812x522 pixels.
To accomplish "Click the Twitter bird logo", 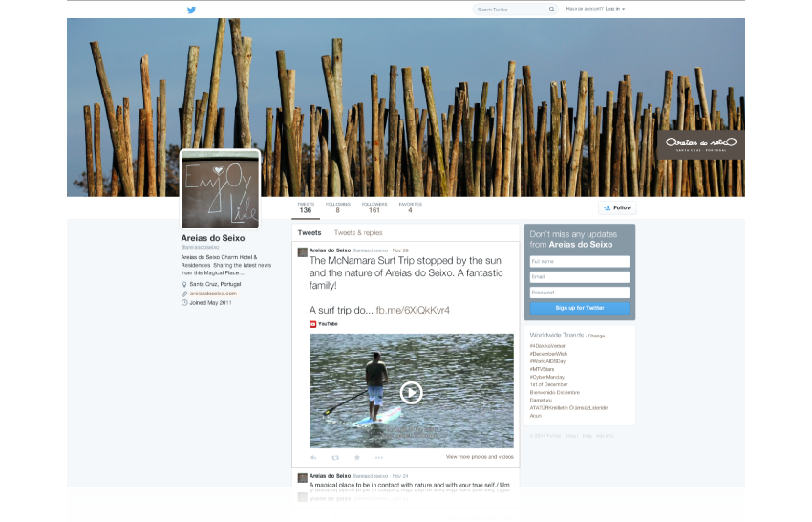I will click(191, 10).
